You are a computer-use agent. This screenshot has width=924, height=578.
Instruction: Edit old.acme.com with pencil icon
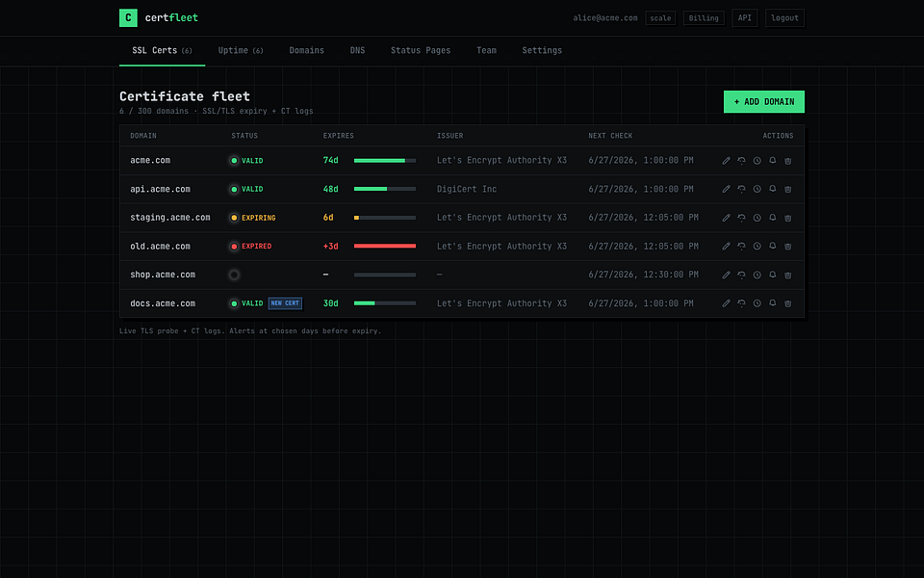click(726, 247)
